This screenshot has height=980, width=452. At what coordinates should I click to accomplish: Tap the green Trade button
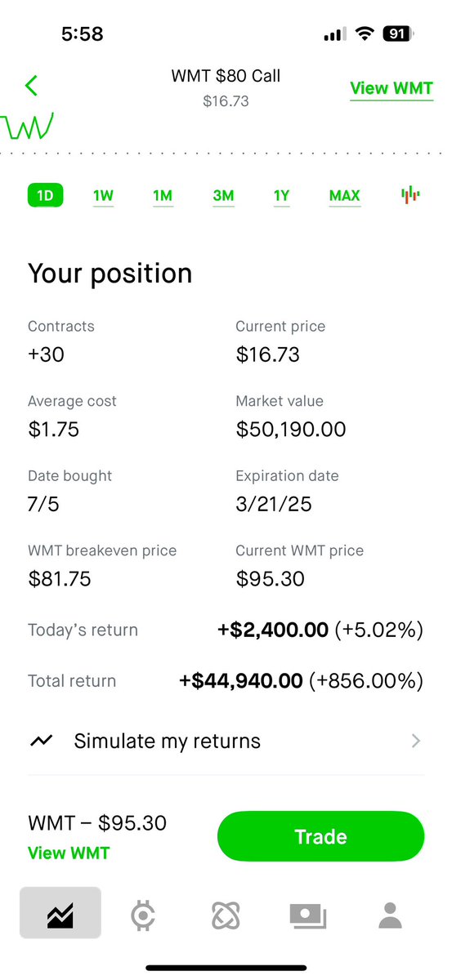pos(320,836)
